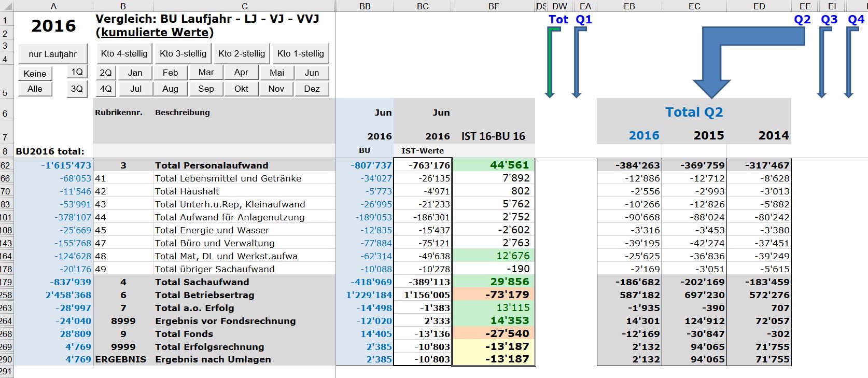868x378 pixels.
Task: Click the blue arrow under Q1
Action: [577, 62]
